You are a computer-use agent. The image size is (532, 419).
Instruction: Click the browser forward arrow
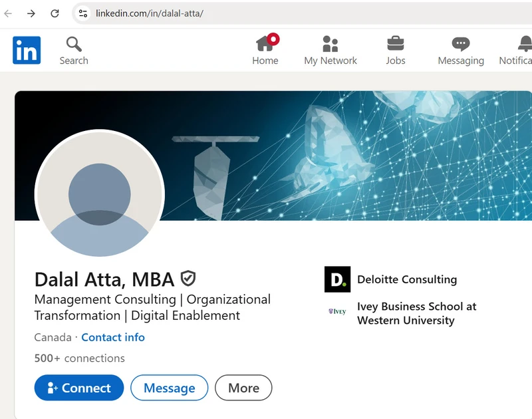point(31,13)
